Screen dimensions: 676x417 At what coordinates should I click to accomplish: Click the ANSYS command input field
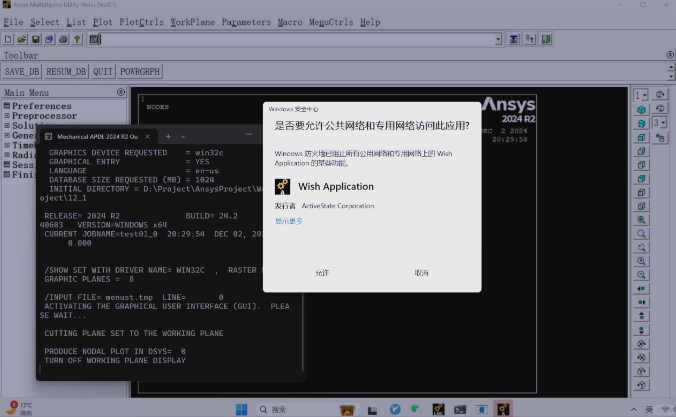pyautogui.click(x=298, y=39)
